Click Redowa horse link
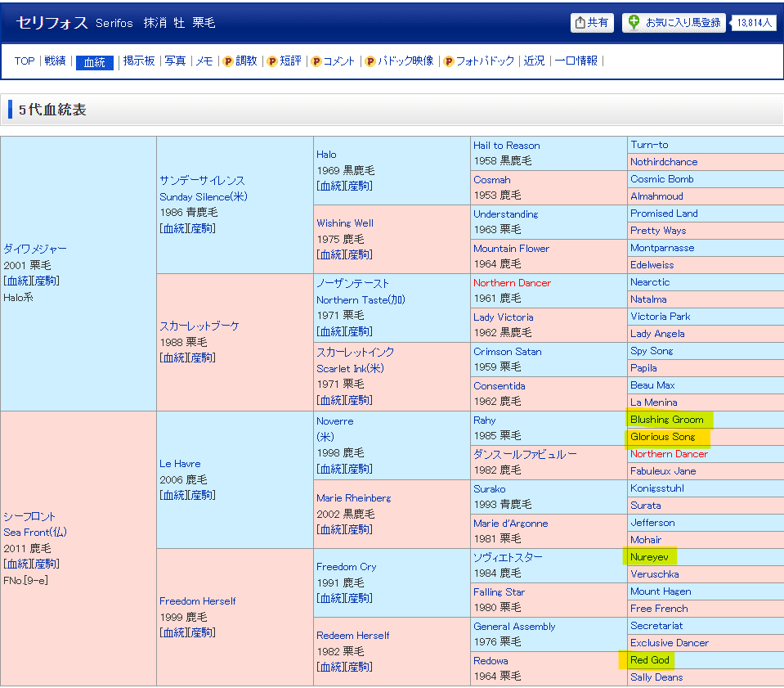 pos(491,660)
